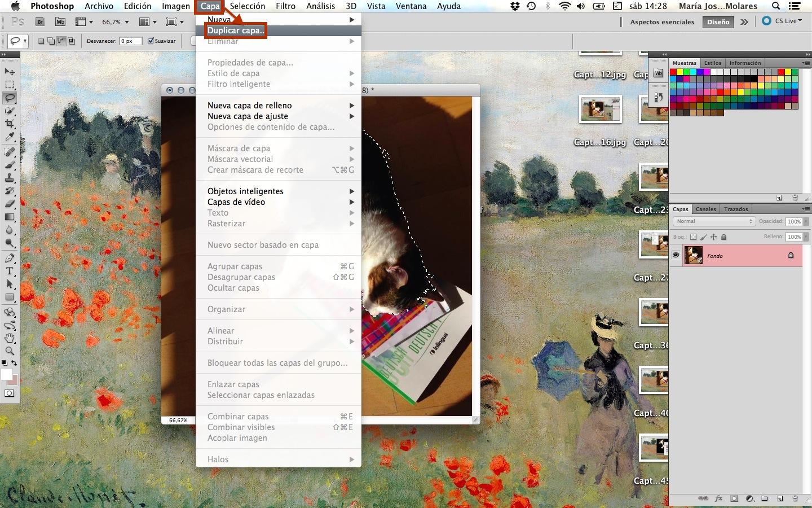This screenshot has height=508, width=812.
Task: Open the blend mode dropdown showing Normal
Action: click(713, 221)
